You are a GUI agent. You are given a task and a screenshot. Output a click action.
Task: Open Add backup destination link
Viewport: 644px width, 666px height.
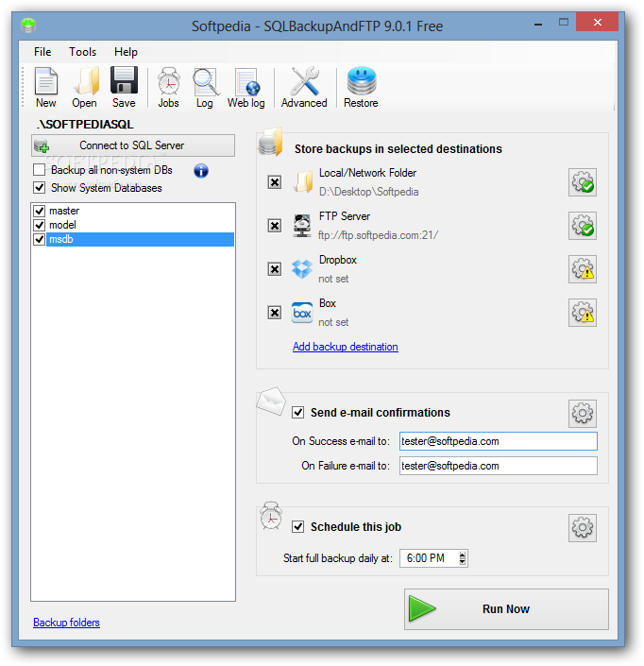346,347
